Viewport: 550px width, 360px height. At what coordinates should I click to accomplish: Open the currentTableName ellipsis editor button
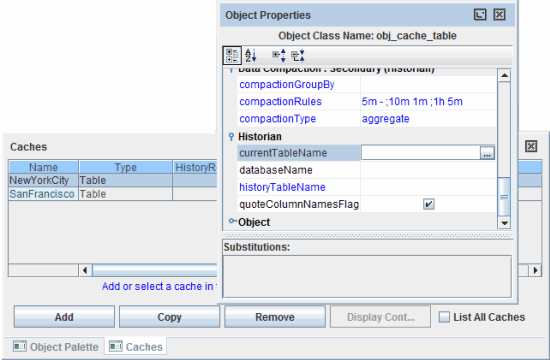pyautogui.click(x=487, y=153)
